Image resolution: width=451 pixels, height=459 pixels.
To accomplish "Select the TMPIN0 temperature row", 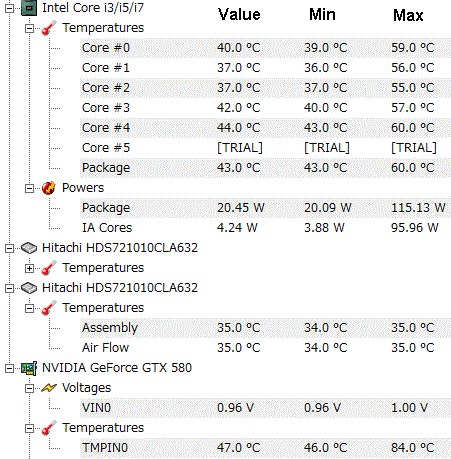I will (x=265, y=448).
